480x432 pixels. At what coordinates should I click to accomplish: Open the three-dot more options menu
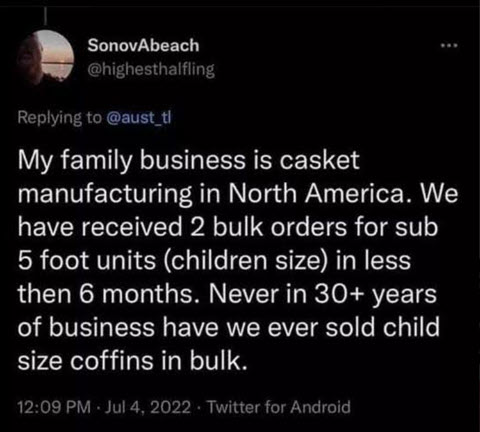[x=450, y=45]
